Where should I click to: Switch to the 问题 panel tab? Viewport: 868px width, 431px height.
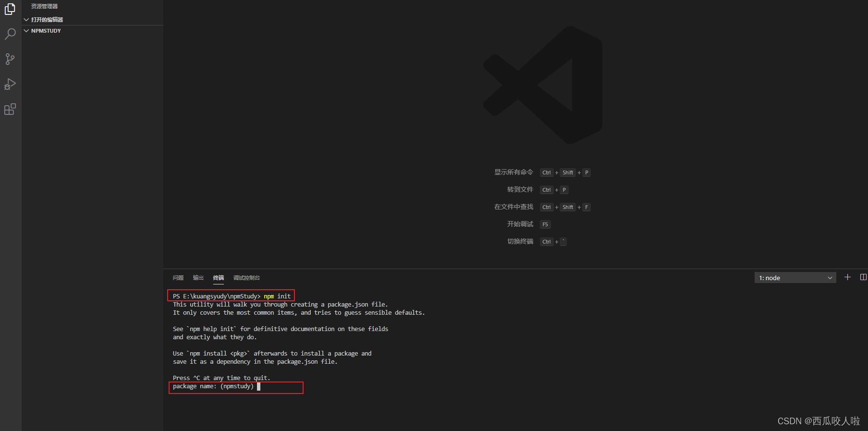tap(178, 278)
